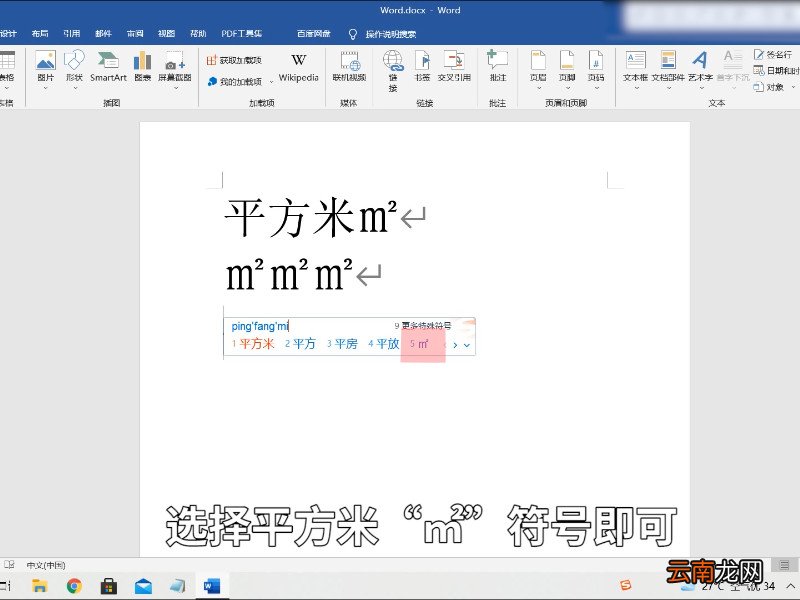Screen dimensions: 800x600
Task: Switch to the 百度网盘 tab
Action: pos(314,34)
